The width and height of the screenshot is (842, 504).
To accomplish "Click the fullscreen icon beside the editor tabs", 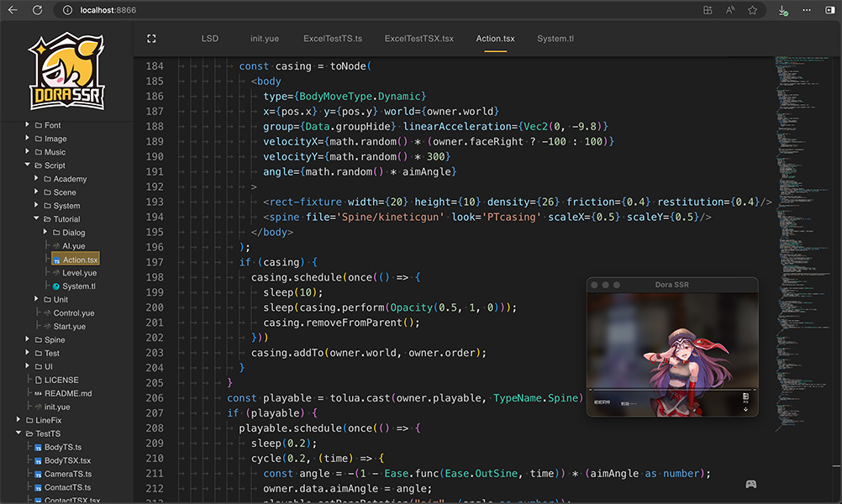I will (151, 39).
